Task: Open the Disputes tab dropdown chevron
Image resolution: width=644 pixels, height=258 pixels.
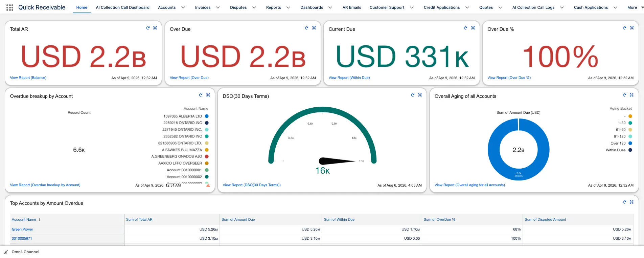Action: click(x=254, y=7)
